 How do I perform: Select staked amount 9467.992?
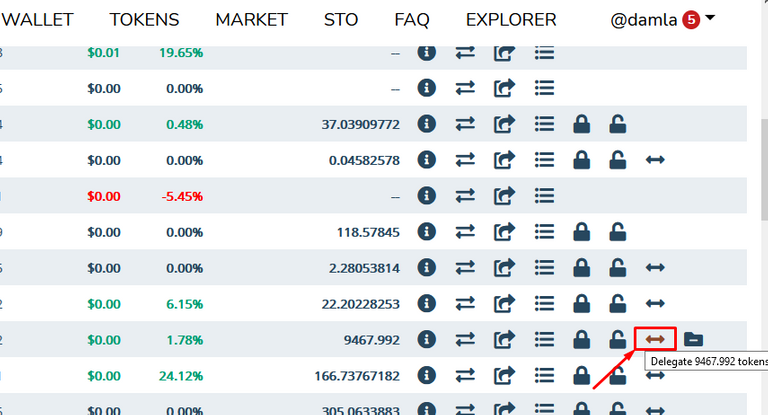372,340
